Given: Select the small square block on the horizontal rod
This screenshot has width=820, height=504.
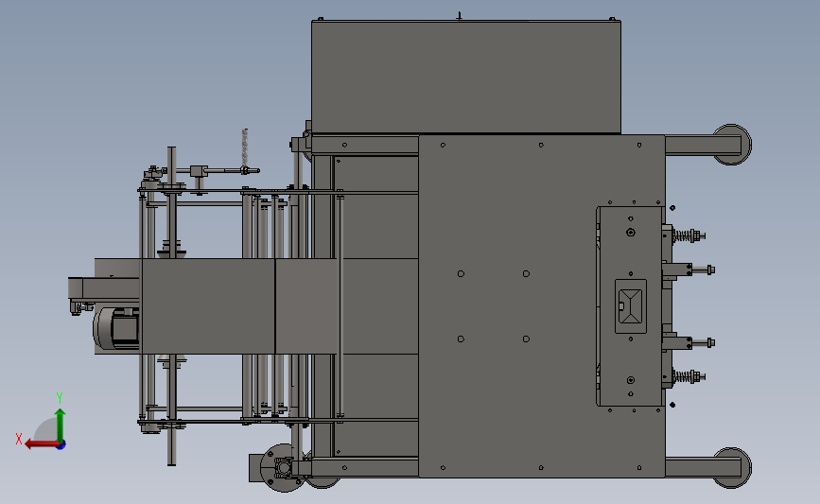Looking at the screenshot, I should pos(199,171).
